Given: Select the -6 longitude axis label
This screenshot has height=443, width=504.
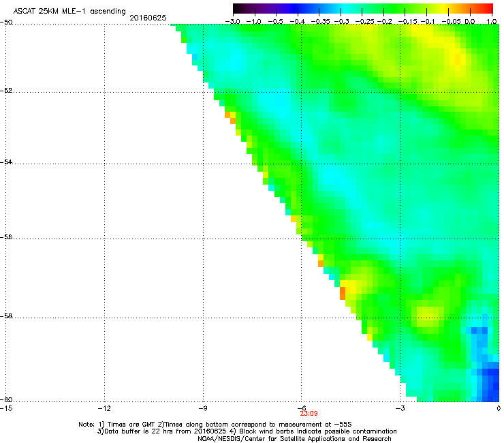Looking at the screenshot, I should [x=301, y=408].
